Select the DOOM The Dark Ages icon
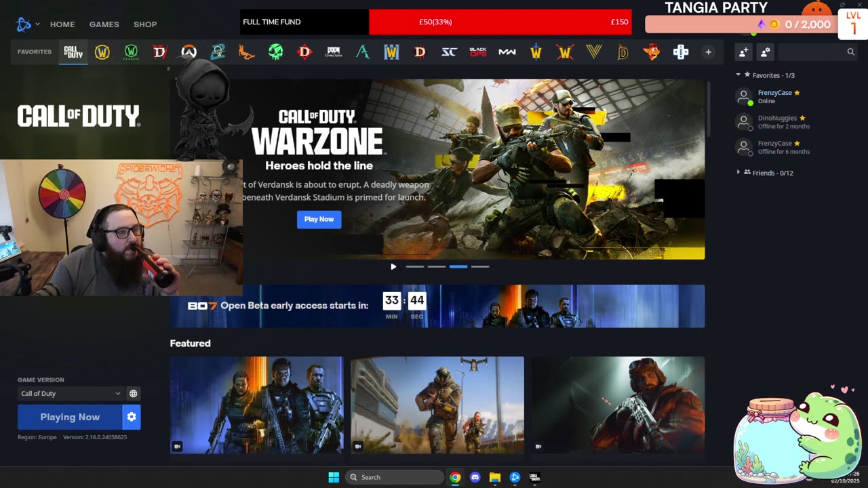The image size is (868, 488). (x=334, y=52)
